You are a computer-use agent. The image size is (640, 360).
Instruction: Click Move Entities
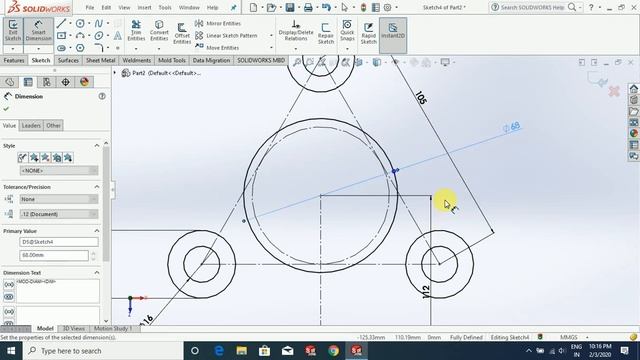(217, 48)
